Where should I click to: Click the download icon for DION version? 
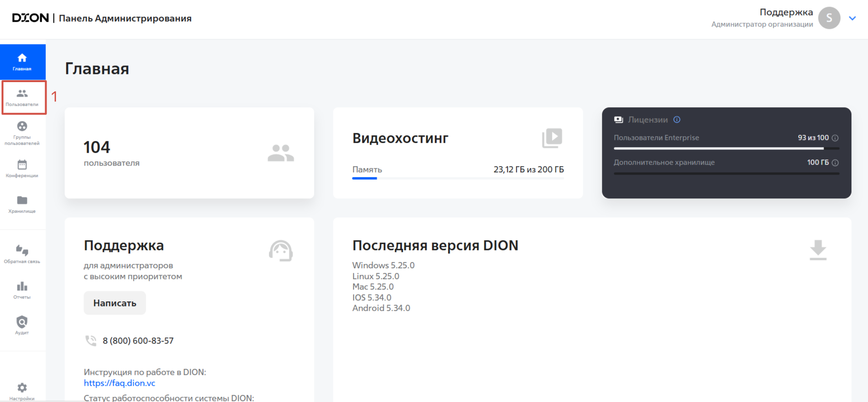coord(818,250)
